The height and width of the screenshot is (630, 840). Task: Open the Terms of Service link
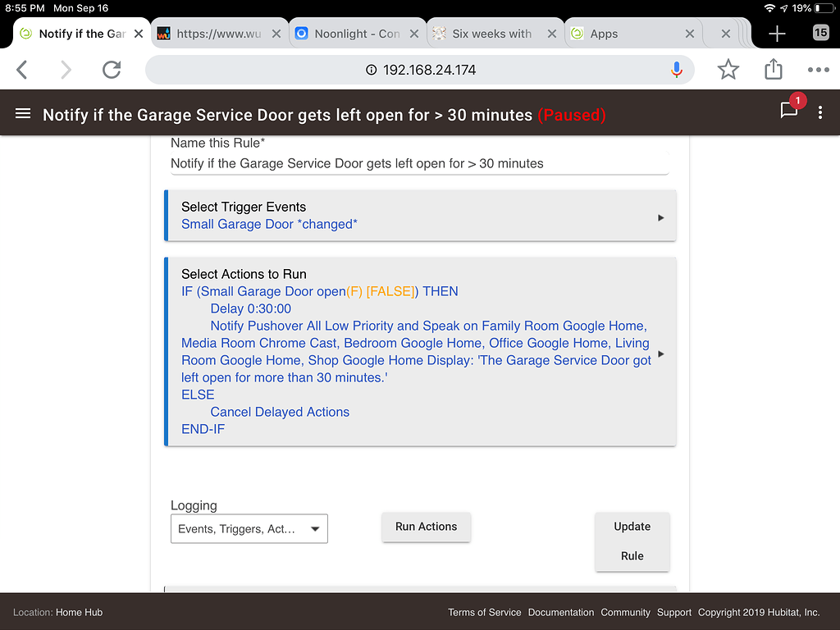pyautogui.click(x=484, y=612)
